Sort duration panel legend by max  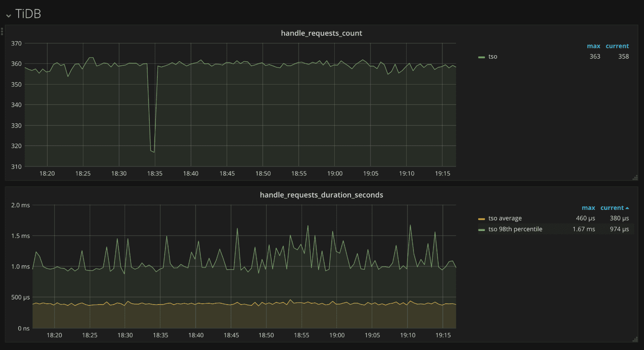(588, 208)
